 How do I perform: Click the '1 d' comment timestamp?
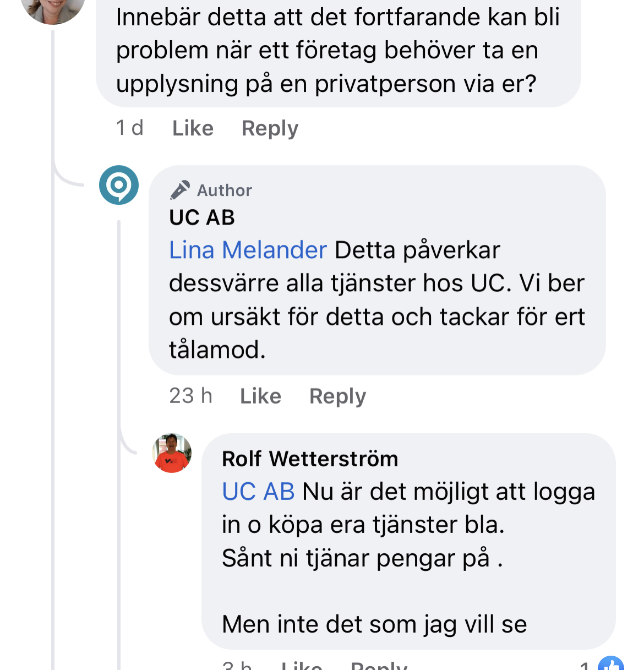point(129,128)
